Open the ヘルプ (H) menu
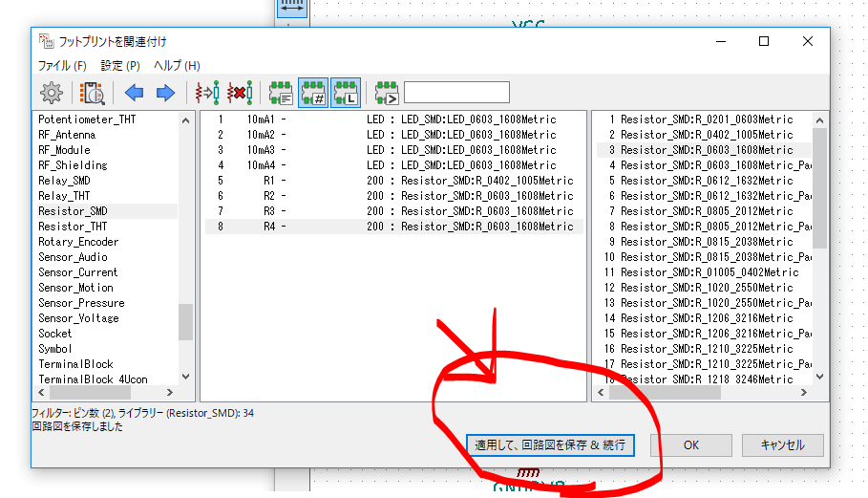Image resolution: width=868 pixels, height=498 pixels. coord(177,65)
